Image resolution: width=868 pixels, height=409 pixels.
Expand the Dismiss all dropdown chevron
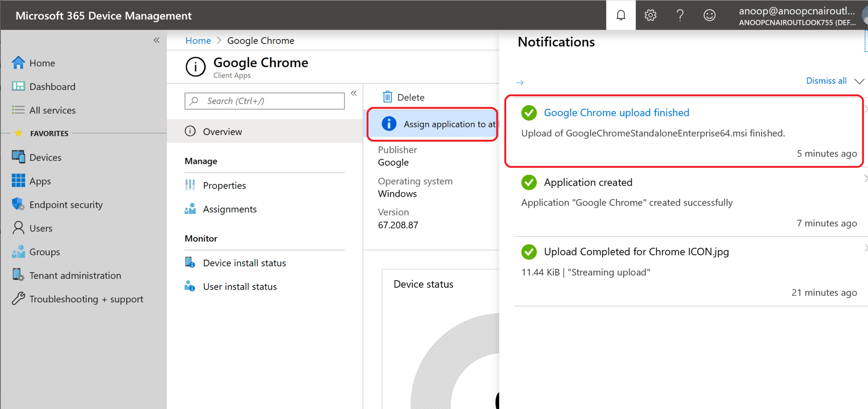pos(859,81)
